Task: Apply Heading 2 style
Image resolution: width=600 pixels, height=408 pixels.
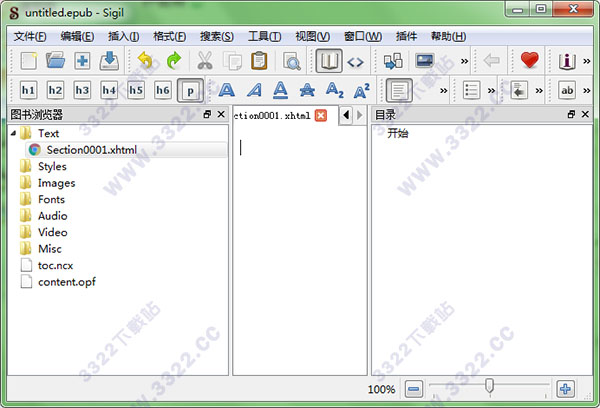Action: point(55,90)
